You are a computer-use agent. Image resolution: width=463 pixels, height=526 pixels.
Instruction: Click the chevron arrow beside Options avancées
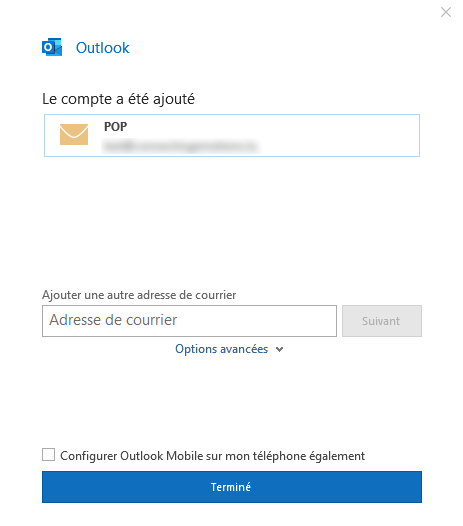pyautogui.click(x=279, y=350)
